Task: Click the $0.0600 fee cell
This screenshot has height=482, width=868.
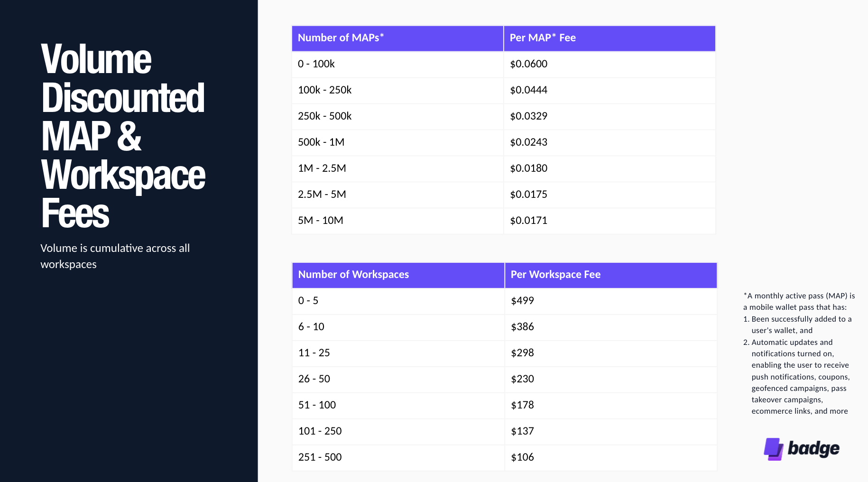Action: [528, 64]
